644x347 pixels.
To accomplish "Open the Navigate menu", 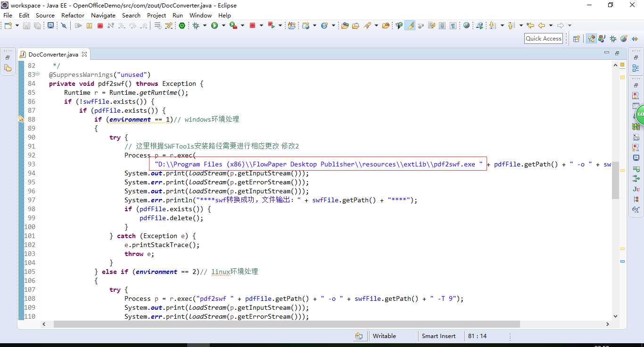I will [103, 15].
